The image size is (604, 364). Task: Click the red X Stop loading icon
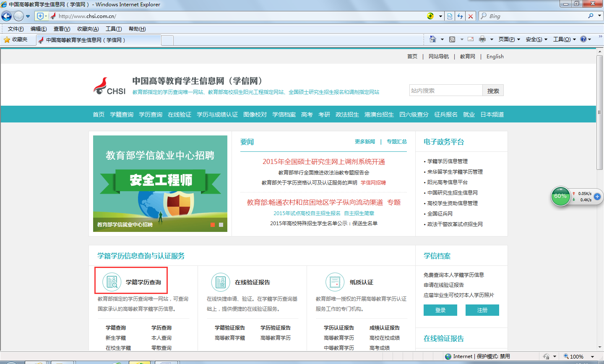point(471,16)
